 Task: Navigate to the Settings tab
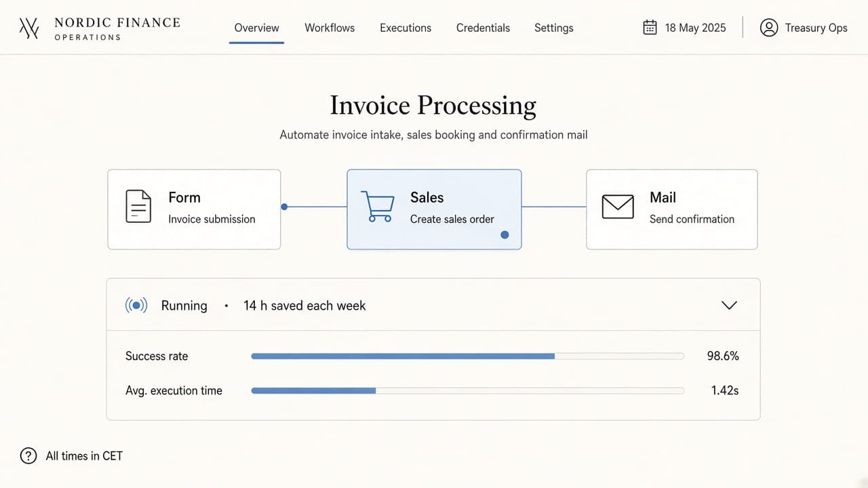[x=554, y=28]
